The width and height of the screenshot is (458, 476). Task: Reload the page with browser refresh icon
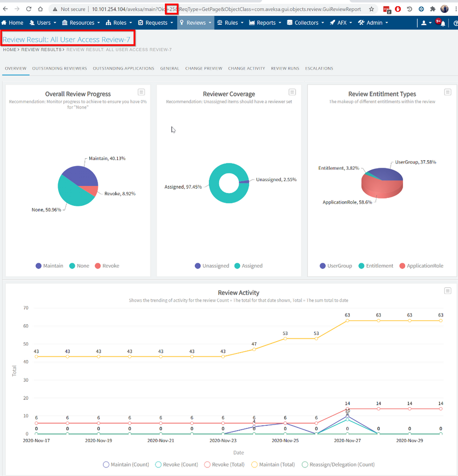pos(29,9)
